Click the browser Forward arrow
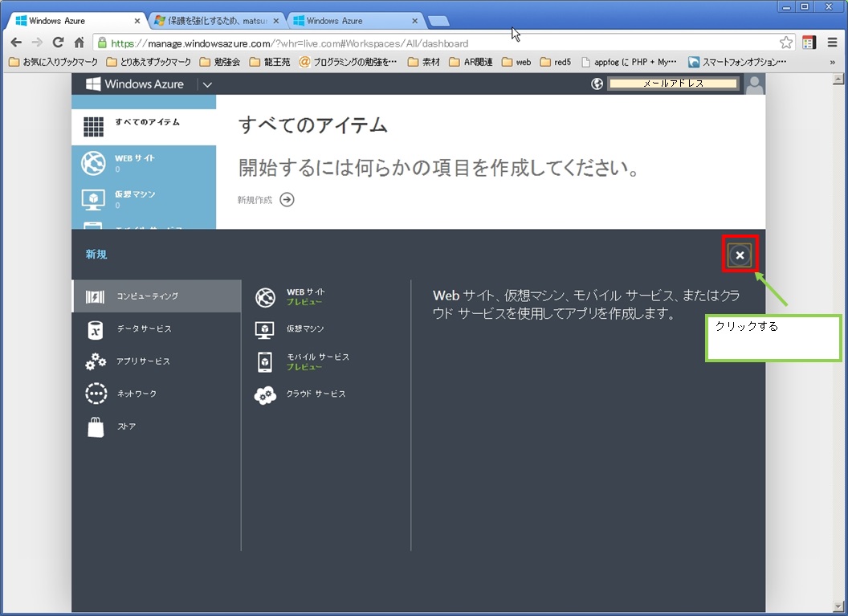The width and height of the screenshot is (848, 616). [37, 43]
